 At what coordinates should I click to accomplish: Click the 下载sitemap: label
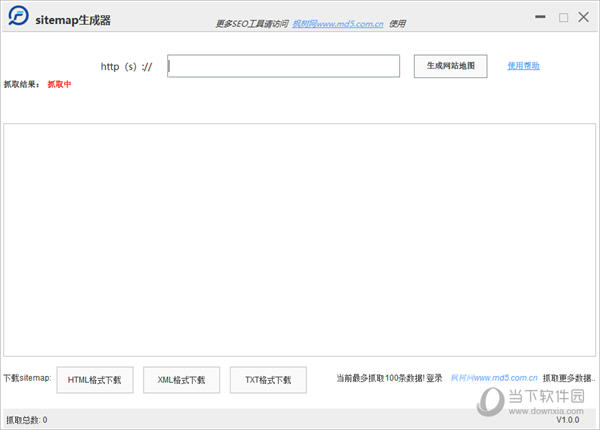(27, 378)
